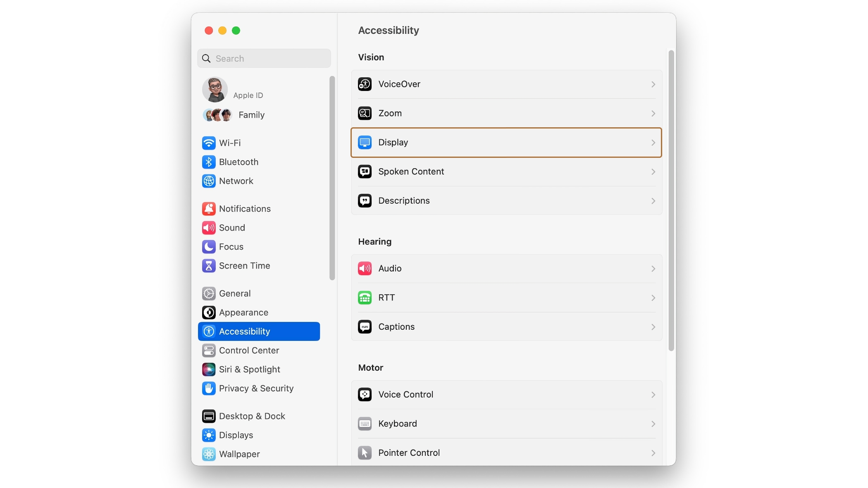Click the Voice Control icon
868x488 pixels.
(365, 395)
